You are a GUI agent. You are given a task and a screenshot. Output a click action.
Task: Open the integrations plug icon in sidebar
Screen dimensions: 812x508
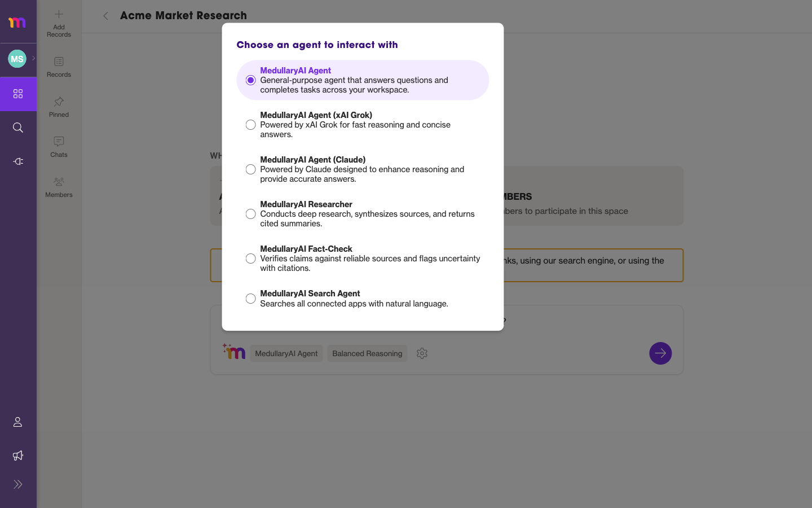(x=18, y=161)
